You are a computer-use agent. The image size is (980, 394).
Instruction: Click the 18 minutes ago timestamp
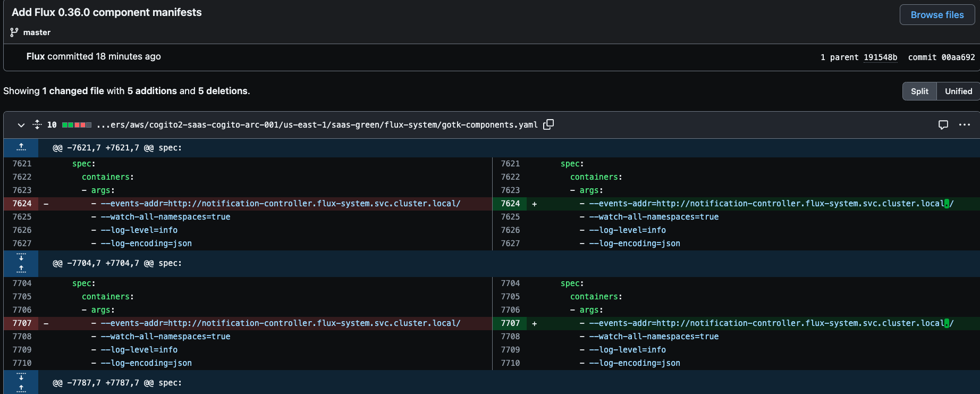128,56
